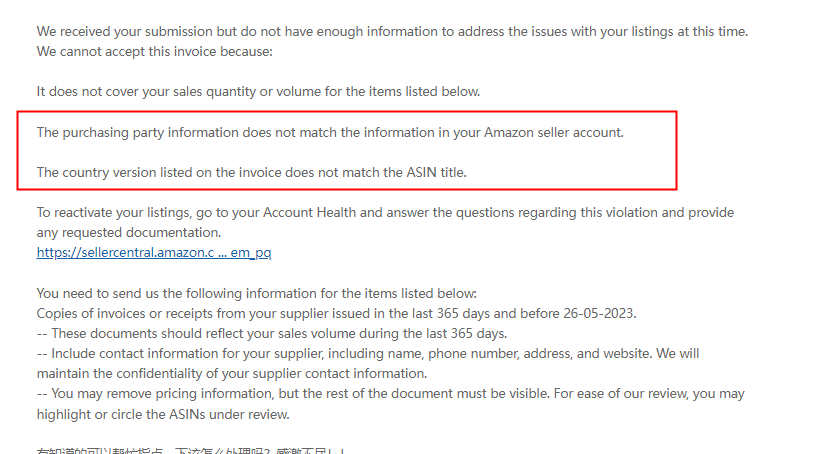Click the 'To reactivate your listings' line
Image resolution: width=826 pixels, height=454 pixels.
tap(385, 212)
